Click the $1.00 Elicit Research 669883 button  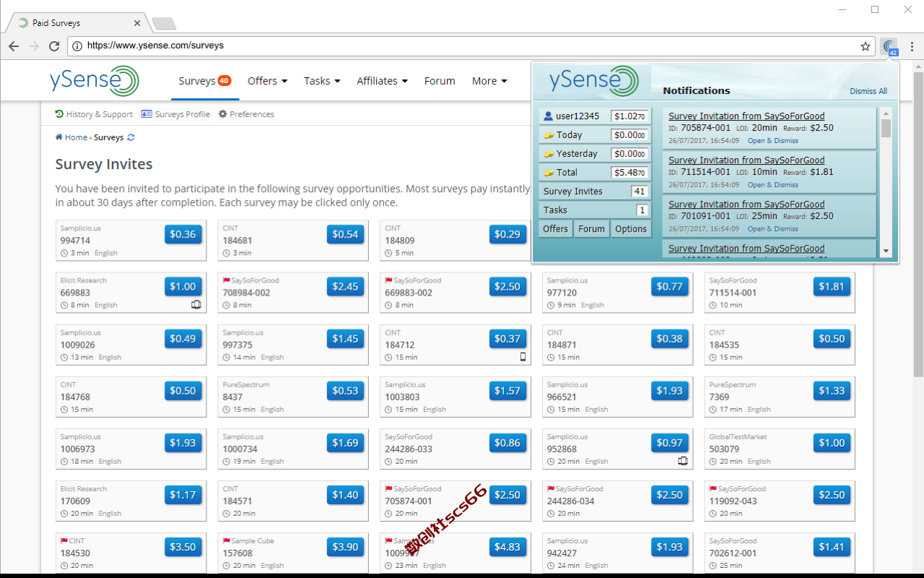[183, 286]
